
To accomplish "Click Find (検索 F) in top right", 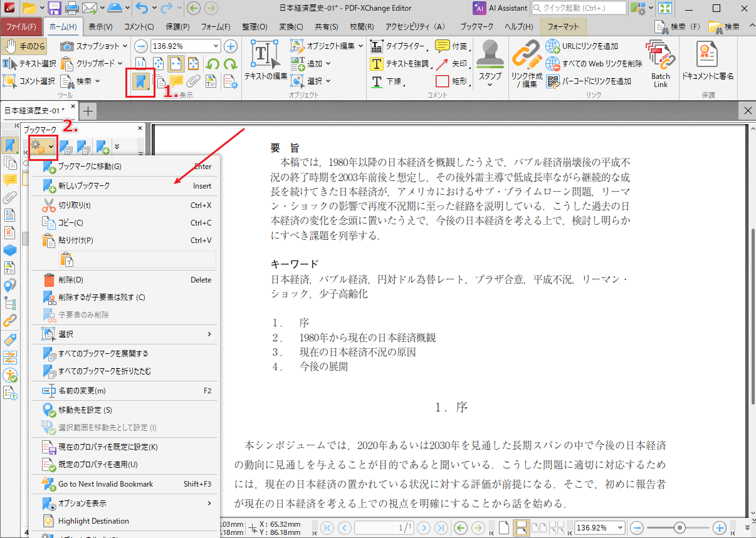I will (x=678, y=27).
